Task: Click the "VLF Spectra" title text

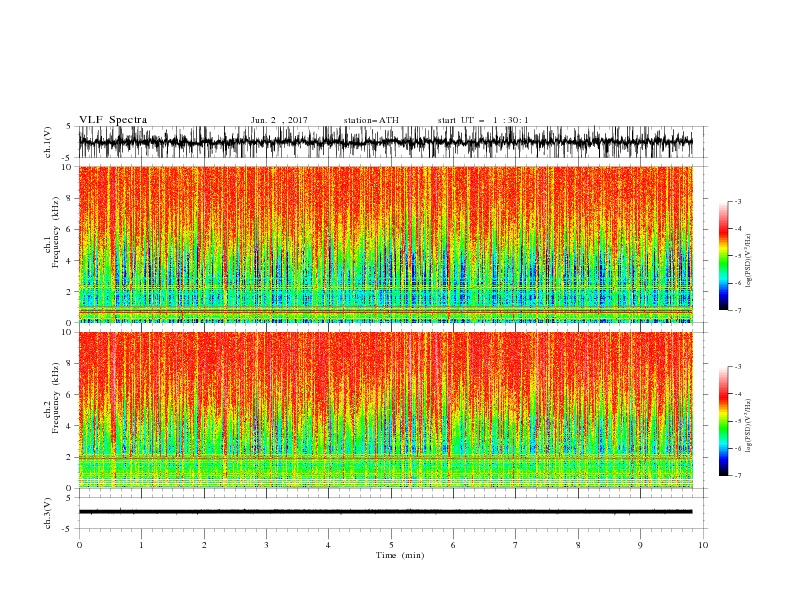Action: [113, 120]
